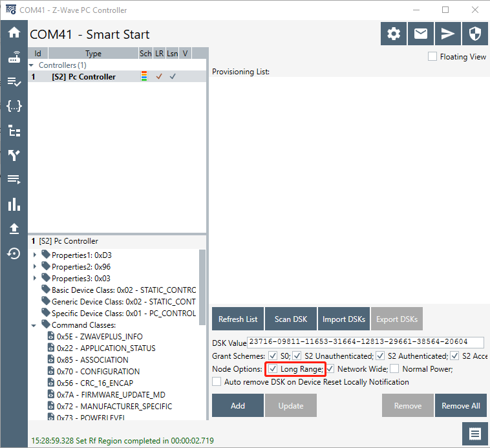Open the log icon at bottom right
Screen dimensions: 490x448
pos(474,434)
